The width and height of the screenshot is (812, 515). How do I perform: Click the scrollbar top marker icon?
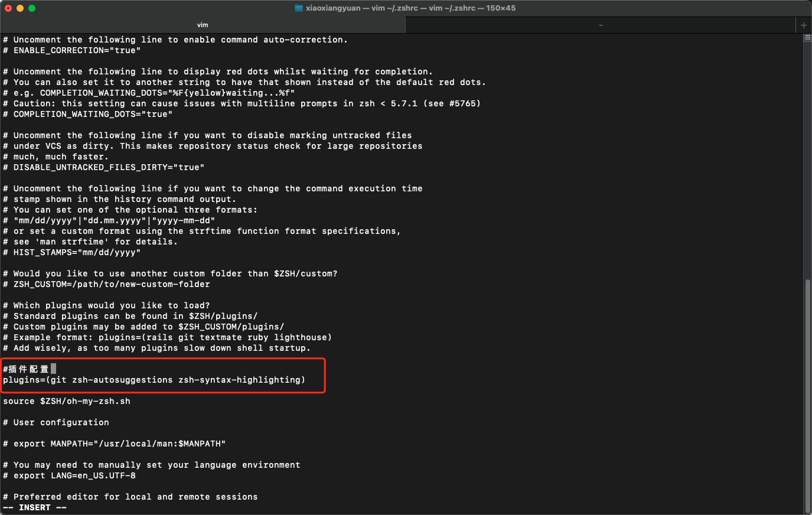(x=807, y=38)
